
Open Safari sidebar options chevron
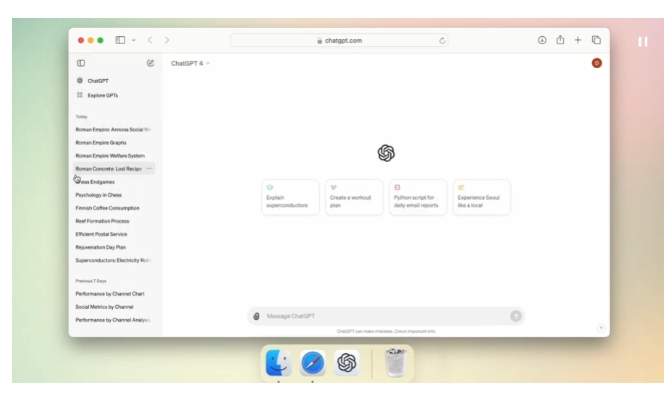(x=133, y=40)
